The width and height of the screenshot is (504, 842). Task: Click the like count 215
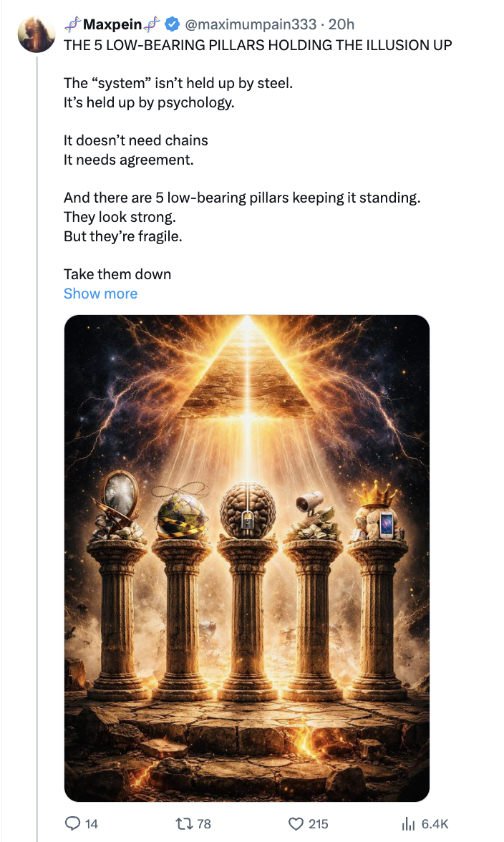pyautogui.click(x=318, y=824)
